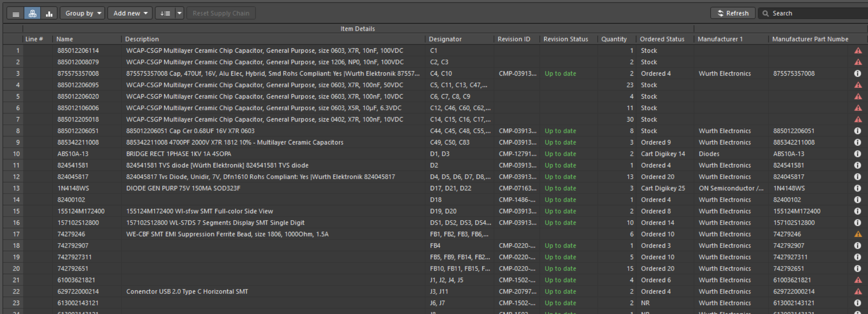This screenshot has height=314, width=868.
Task: Click red warning icon for 885012206114
Action: pos(858,51)
